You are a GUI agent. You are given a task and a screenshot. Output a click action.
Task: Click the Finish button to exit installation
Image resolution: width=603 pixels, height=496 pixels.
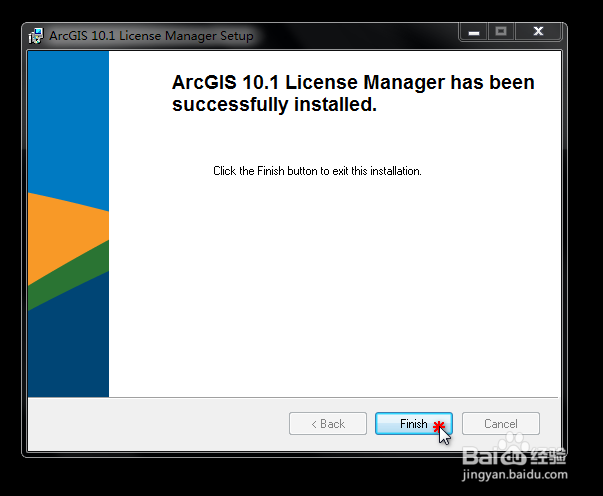coord(414,424)
